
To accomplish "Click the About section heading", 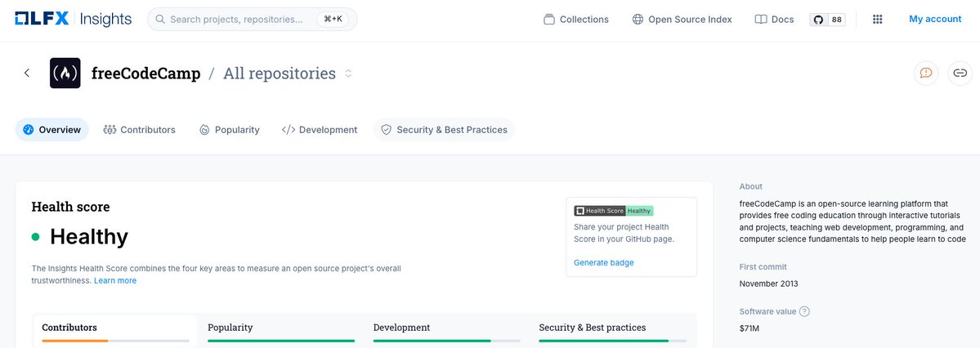I will pos(750,186).
